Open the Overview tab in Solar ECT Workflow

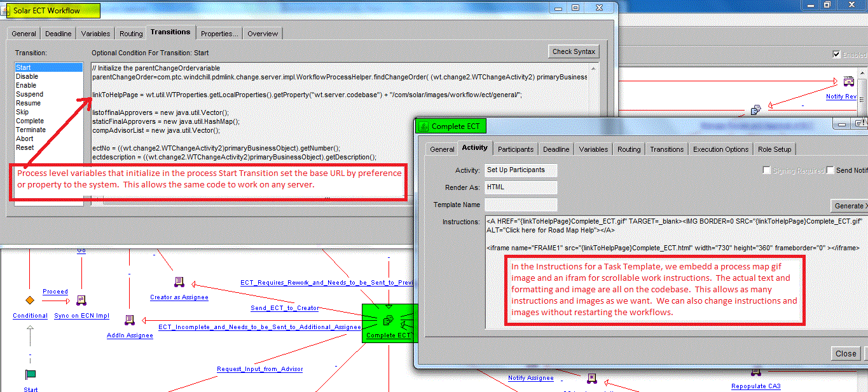pos(262,33)
